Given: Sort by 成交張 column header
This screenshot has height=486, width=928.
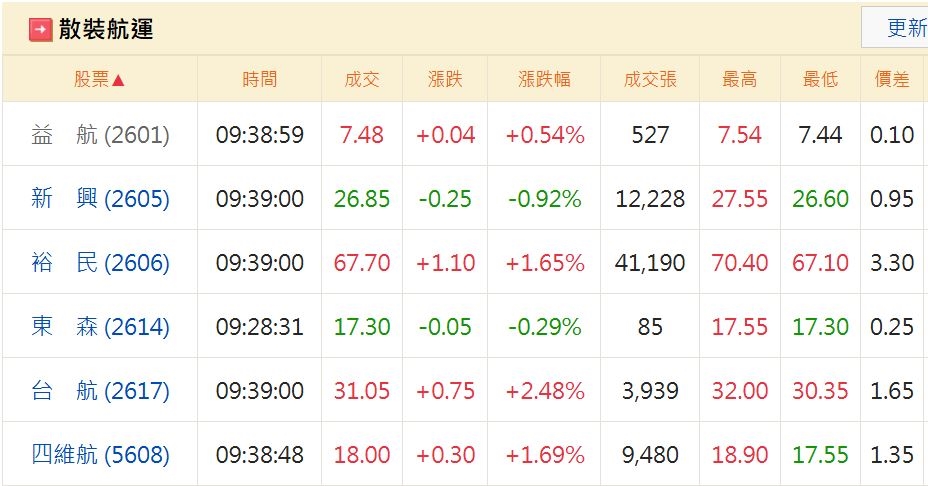Looking at the screenshot, I should tap(650, 80).
